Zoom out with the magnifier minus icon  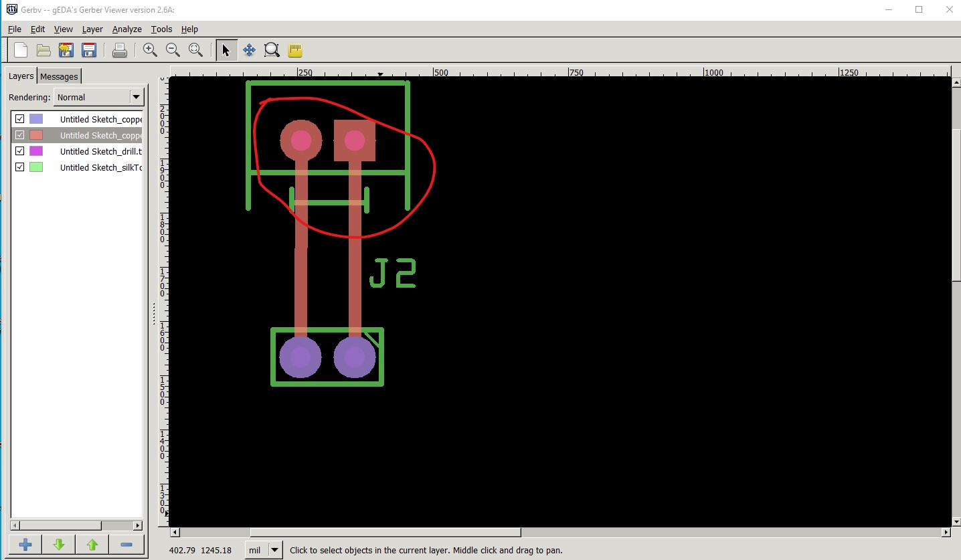pyautogui.click(x=173, y=50)
